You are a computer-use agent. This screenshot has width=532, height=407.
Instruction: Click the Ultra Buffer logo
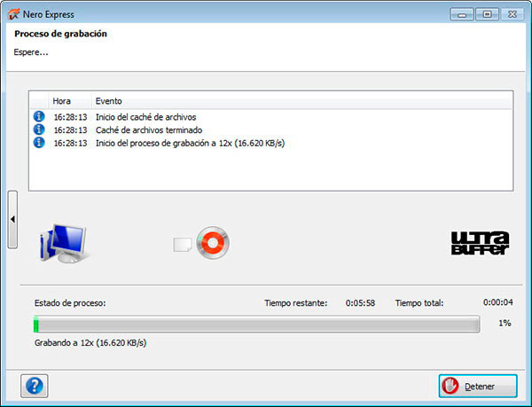click(x=480, y=243)
